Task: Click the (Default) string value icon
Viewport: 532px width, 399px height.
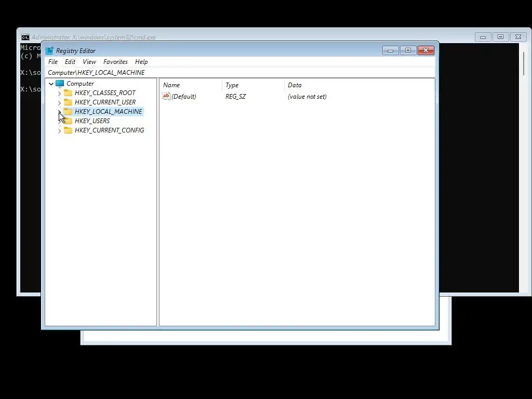Action: (x=166, y=96)
